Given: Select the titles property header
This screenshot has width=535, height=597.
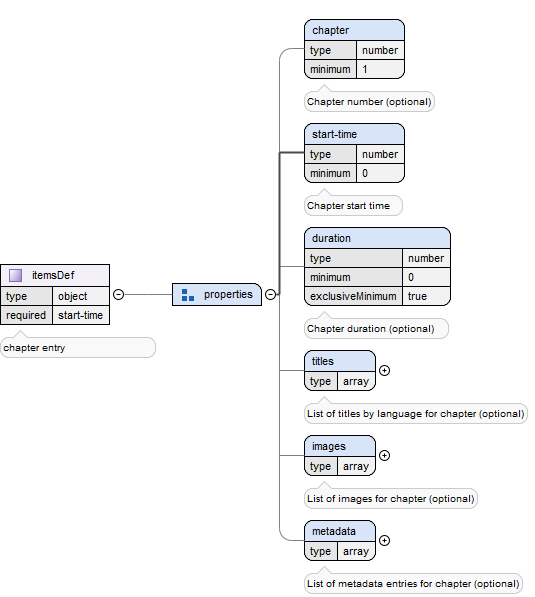Looking at the screenshot, I should [340, 361].
